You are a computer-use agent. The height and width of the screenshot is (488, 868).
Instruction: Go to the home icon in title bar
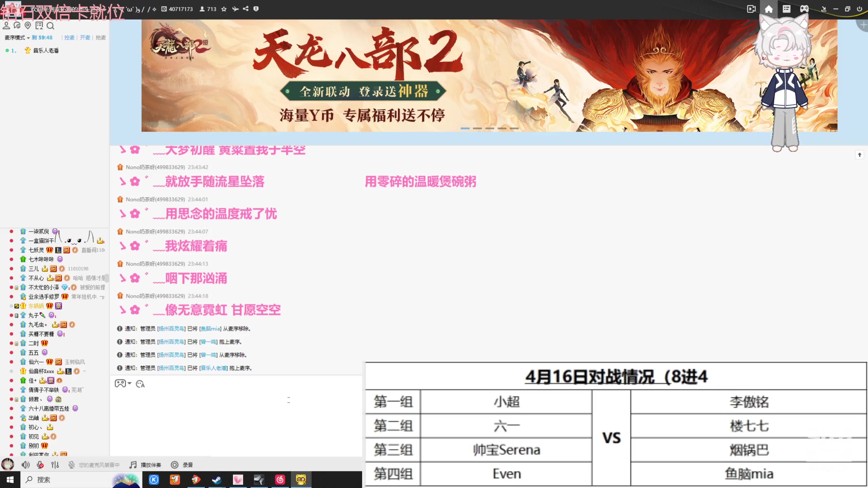click(x=769, y=9)
